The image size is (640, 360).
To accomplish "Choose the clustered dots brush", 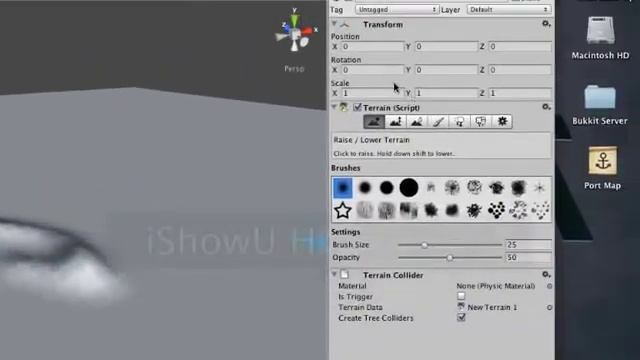I will (496, 210).
